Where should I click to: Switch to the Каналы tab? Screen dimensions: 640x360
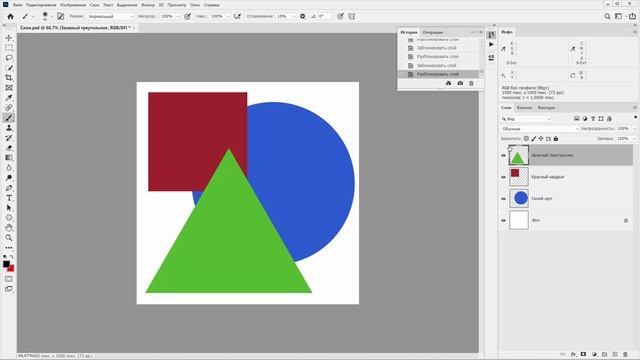pos(524,108)
